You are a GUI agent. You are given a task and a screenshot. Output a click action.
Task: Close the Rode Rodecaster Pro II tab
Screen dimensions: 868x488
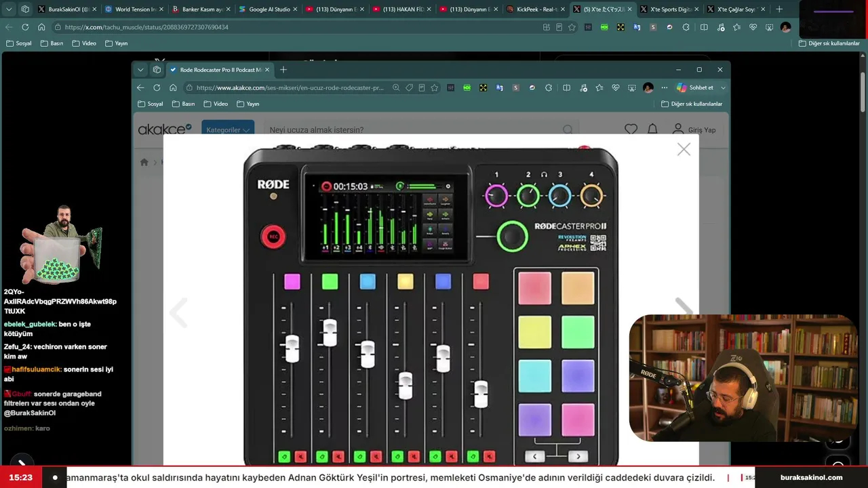point(267,70)
